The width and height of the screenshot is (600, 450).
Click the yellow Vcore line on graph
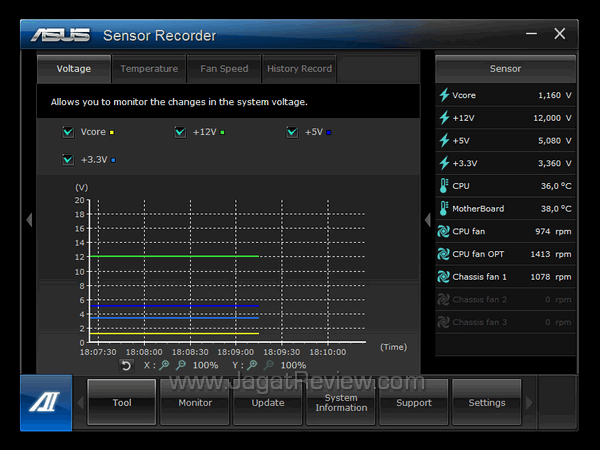(174, 333)
